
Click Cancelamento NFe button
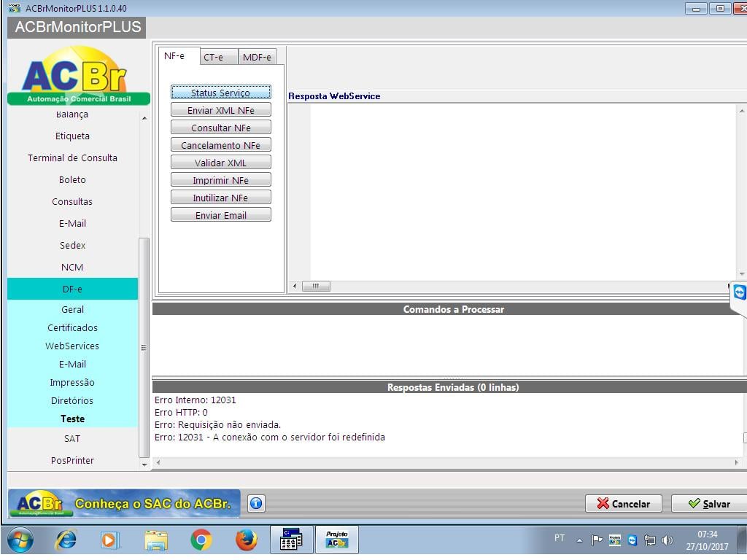[220, 145]
